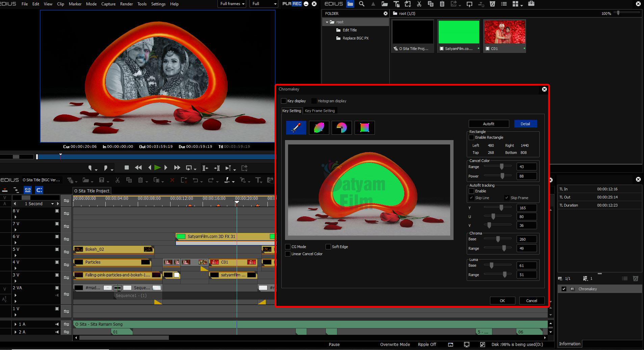The image size is (644, 350).
Task: Collapse the root folder tree
Action: pyautogui.click(x=327, y=22)
